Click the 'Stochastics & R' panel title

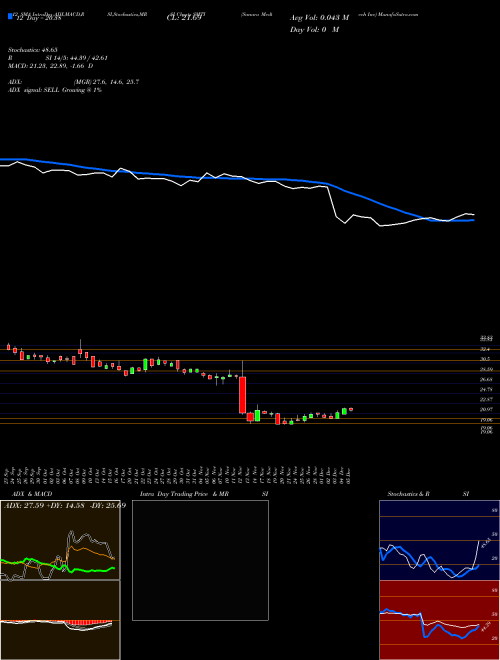(408, 494)
